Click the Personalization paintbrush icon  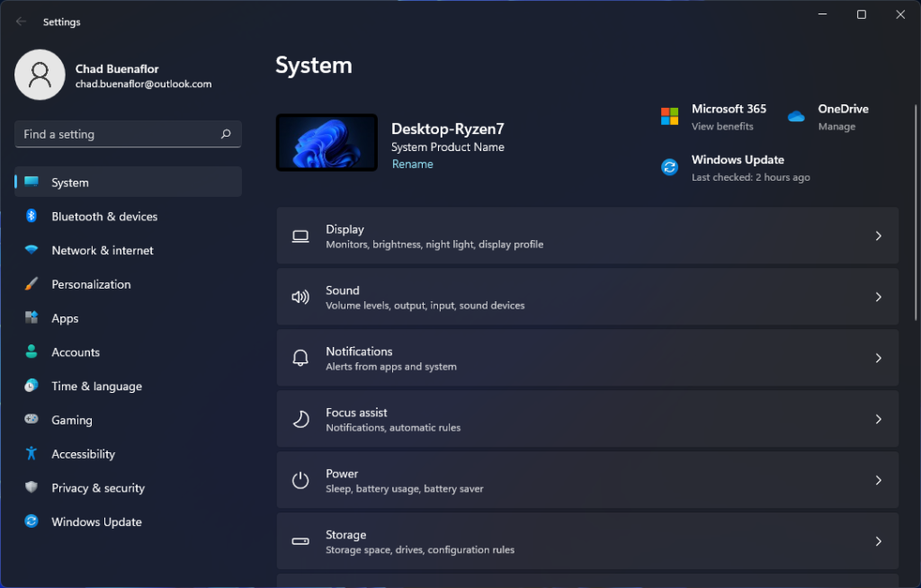(x=31, y=284)
